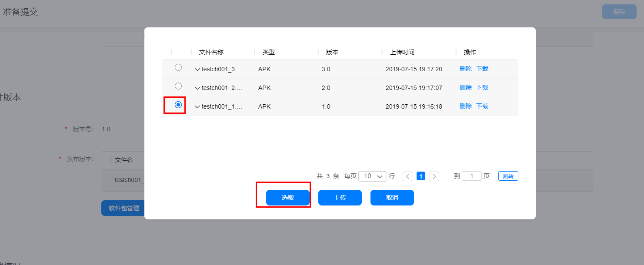
Task: Select the radio button for version 1.0
Action: click(178, 105)
